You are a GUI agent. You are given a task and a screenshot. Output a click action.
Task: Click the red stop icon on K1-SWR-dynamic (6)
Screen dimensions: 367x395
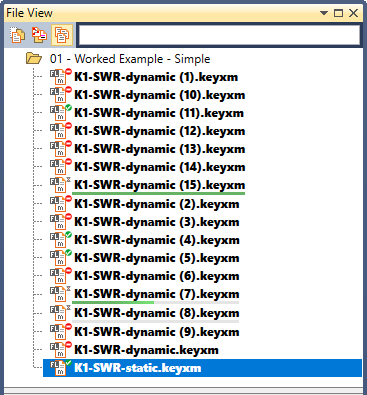tap(68, 271)
